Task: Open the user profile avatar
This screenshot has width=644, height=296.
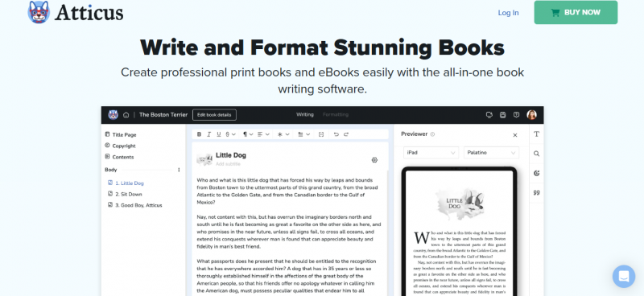Action: tap(531, 115)
